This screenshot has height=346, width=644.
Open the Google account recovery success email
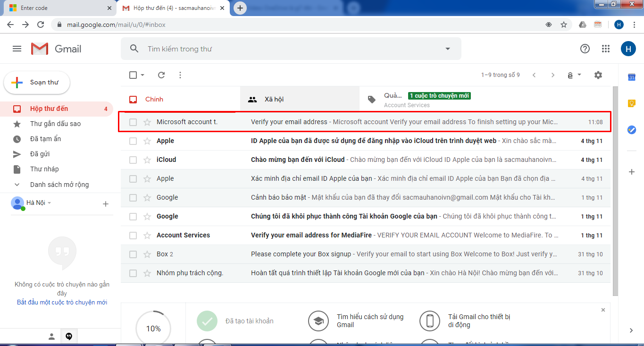click(366, 216)
